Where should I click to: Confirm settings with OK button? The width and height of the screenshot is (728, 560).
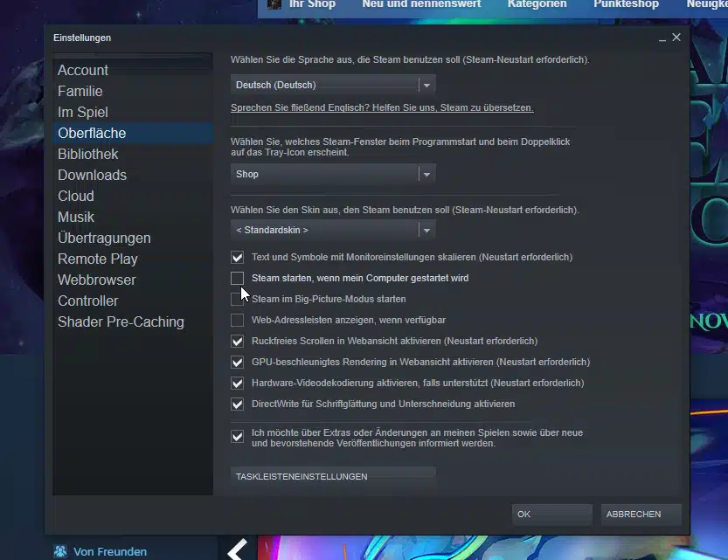coord(552,514)
